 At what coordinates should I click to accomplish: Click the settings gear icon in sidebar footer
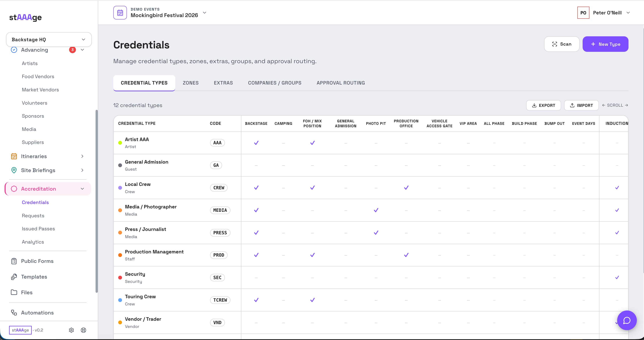click(x=71, y=330)
